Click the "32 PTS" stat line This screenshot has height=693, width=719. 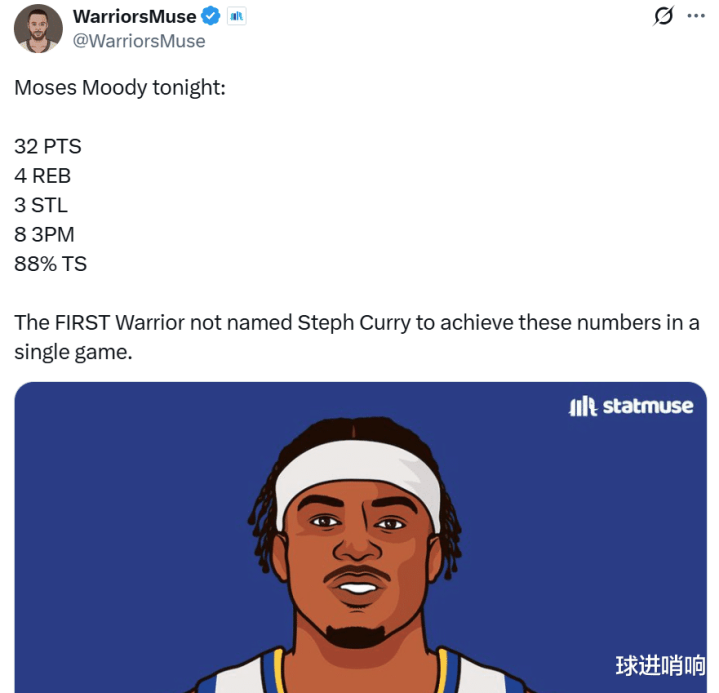coord(48,147)
